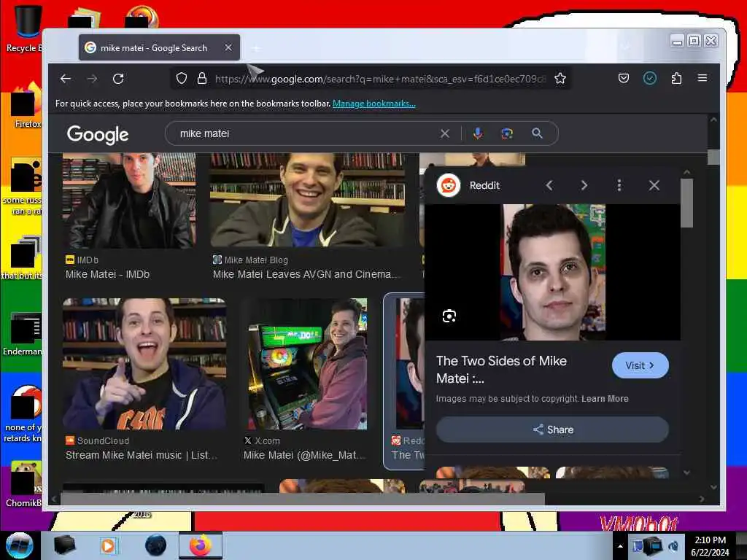The height and width of the screenshot is (560, 747).
Task: Select the arcade machine thumbnail
Action: 308,364
